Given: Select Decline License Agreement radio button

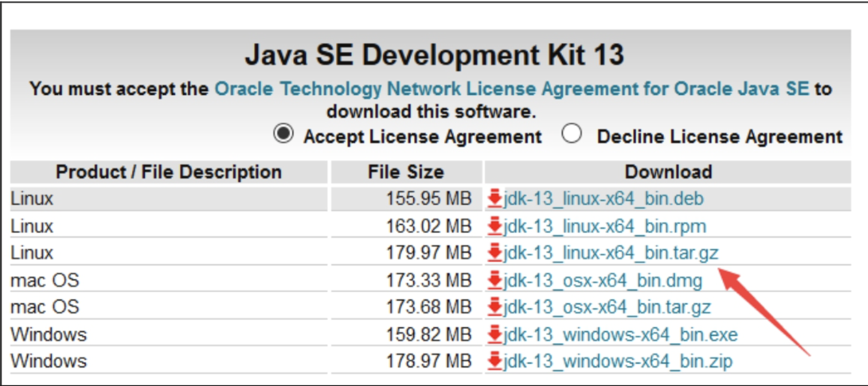Looking at the screenshot, I should click(572, 134).
